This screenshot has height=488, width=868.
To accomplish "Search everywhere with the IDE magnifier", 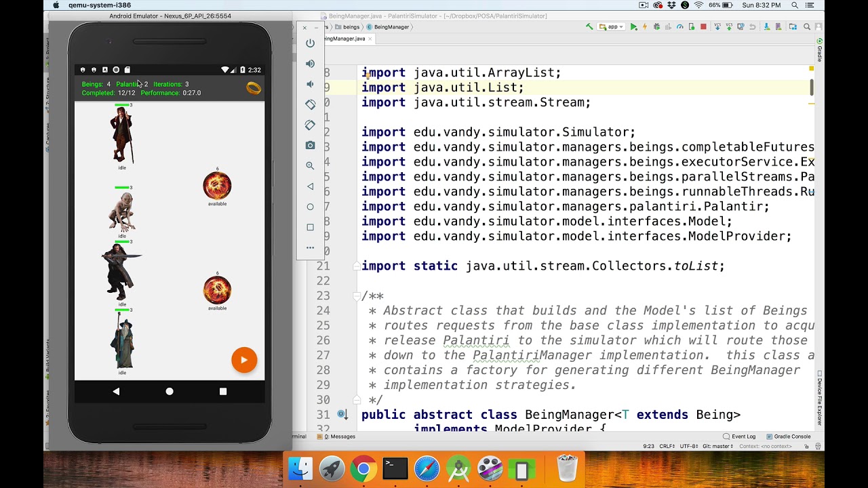I will click(807, 27).
